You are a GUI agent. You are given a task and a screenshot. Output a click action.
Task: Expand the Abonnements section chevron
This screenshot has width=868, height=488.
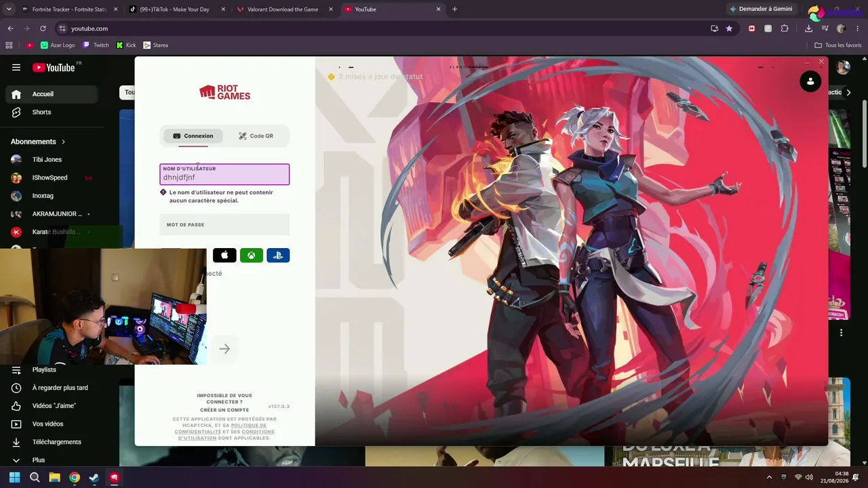(63, 142)
